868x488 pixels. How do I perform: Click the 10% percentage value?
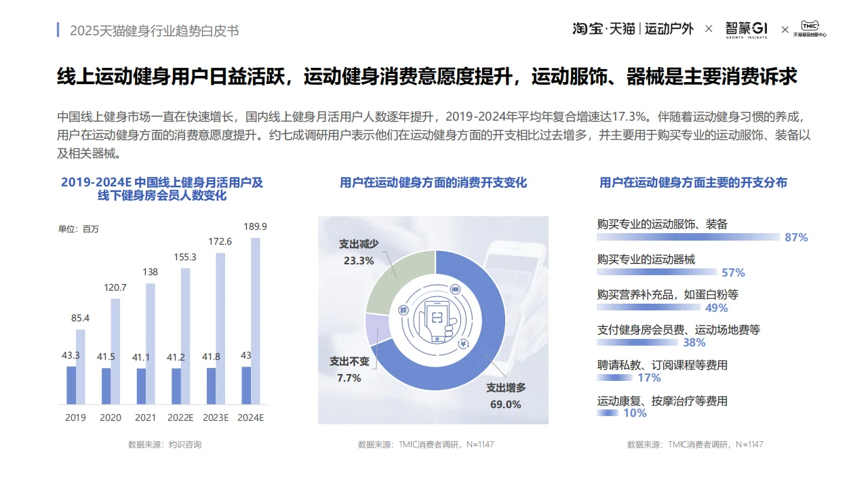[635, 413]
